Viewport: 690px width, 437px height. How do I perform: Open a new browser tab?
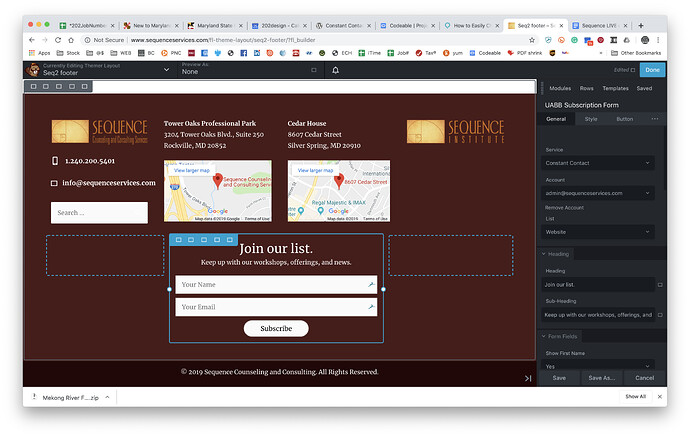pyautogui.click(x=641, y=26)
